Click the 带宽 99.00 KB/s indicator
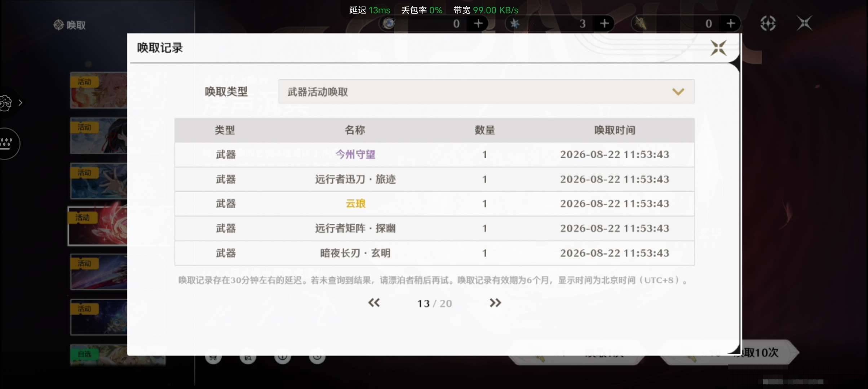 486,10
